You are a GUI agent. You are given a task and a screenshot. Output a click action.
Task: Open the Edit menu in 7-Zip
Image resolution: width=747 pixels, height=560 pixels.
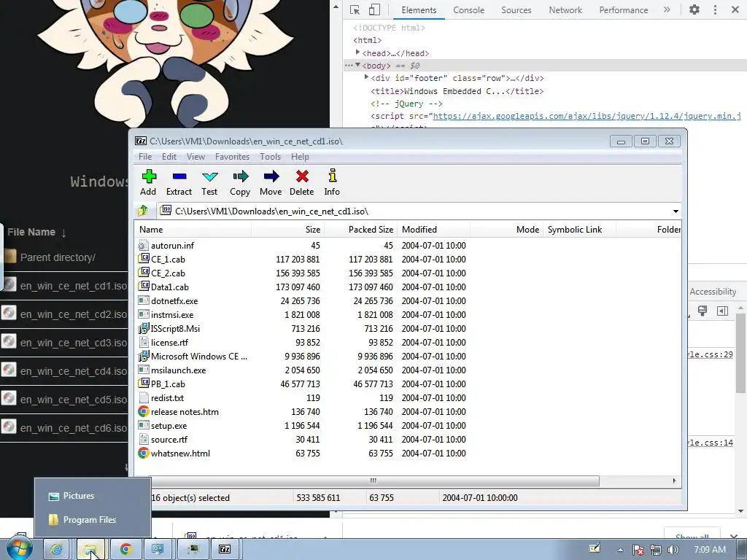coord(169,157)
